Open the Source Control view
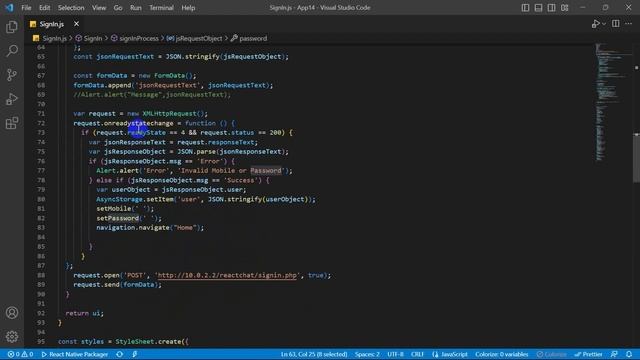 tap(12, 75)
